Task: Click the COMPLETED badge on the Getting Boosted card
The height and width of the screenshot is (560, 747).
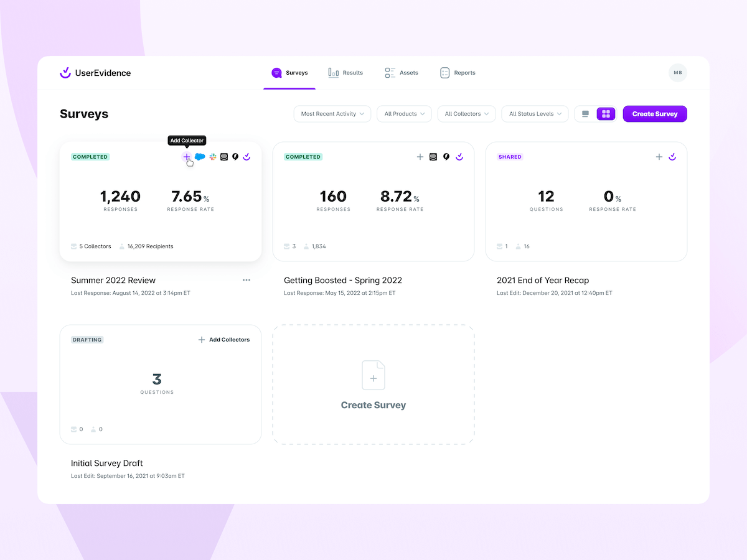Action: pyautogui.click(x=303, y=157)
